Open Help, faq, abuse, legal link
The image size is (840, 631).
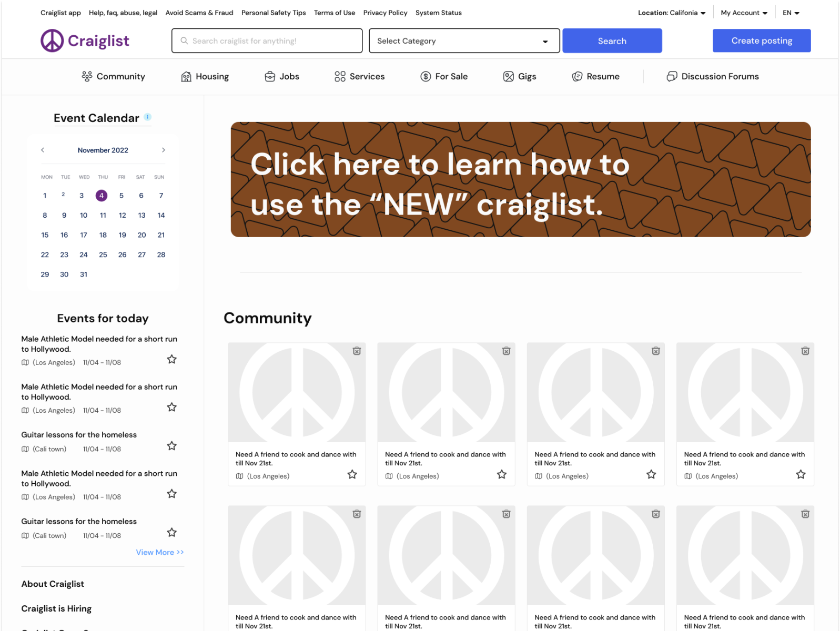123,13
